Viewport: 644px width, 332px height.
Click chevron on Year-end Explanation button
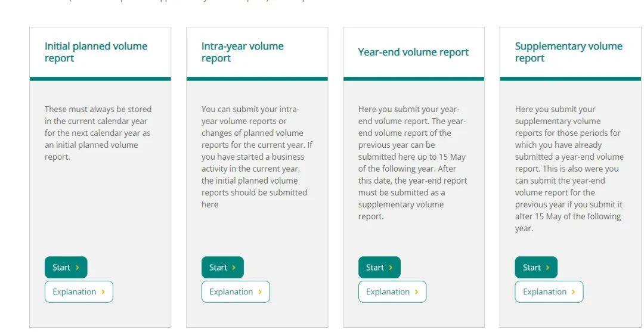tap(416, 292)
